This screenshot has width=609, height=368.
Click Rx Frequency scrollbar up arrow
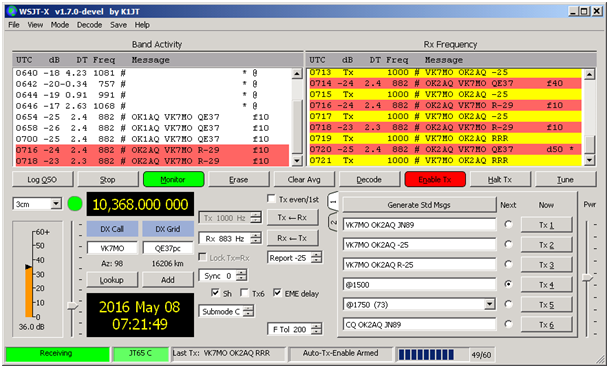coord(590,74)
